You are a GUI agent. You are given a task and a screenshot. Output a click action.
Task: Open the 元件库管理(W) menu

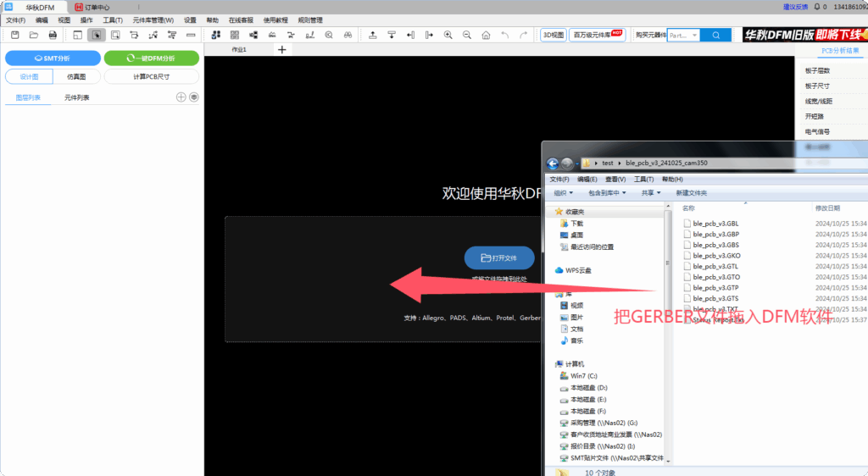[x=153, y=19]
